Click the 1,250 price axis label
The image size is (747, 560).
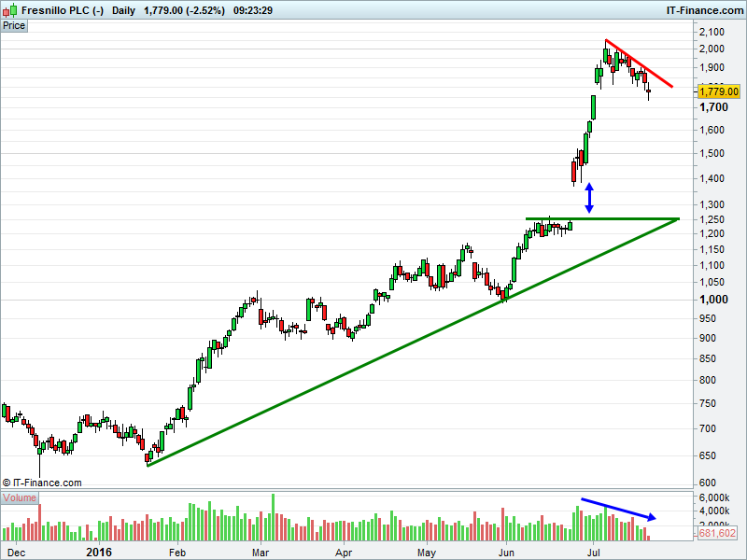click(712, 219)
